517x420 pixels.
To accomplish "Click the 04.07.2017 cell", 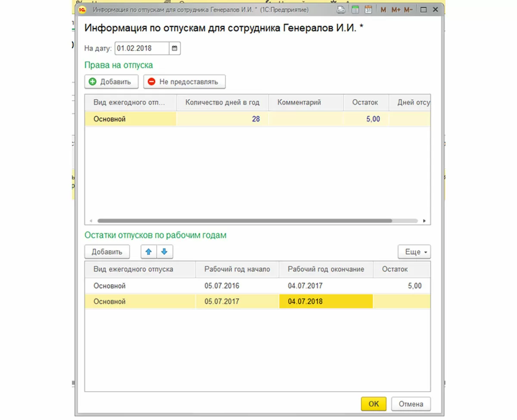I will [326, 286].
